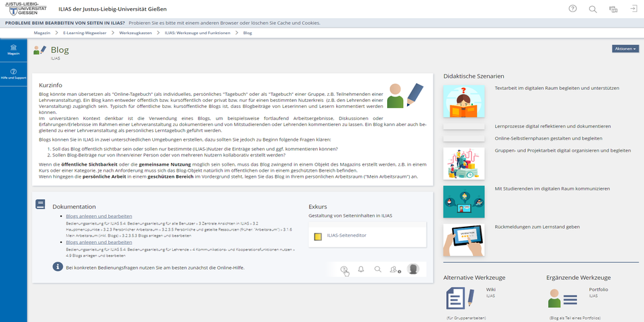This screenshot has height=322, width=644.
Task: Click the Ergänzende Werkzeuge heading
Action: click(578, 278)
